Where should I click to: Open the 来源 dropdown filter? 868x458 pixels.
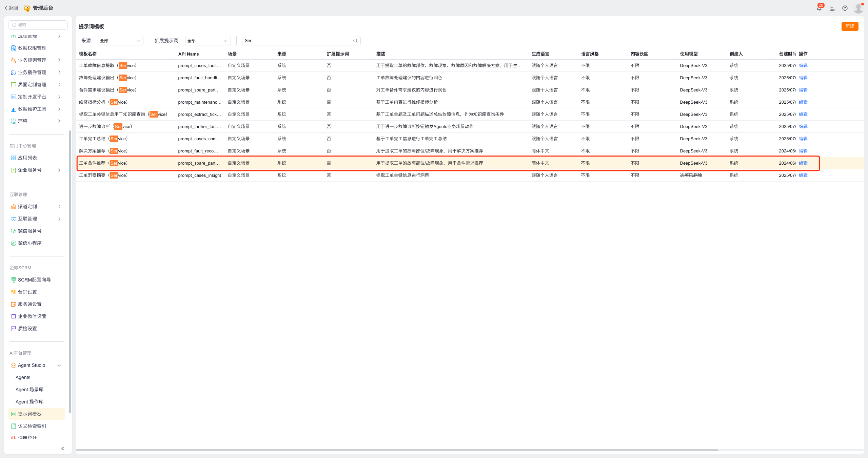coord(120,41)
